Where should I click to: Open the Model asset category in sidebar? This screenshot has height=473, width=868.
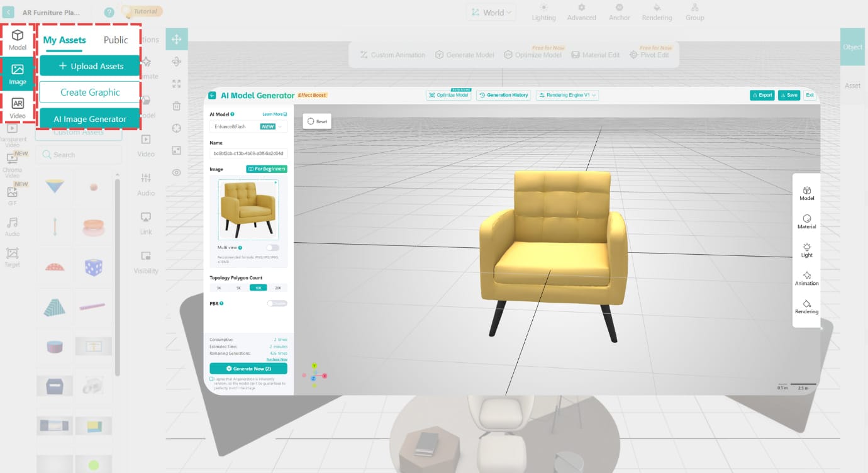(x=18, y=40)
